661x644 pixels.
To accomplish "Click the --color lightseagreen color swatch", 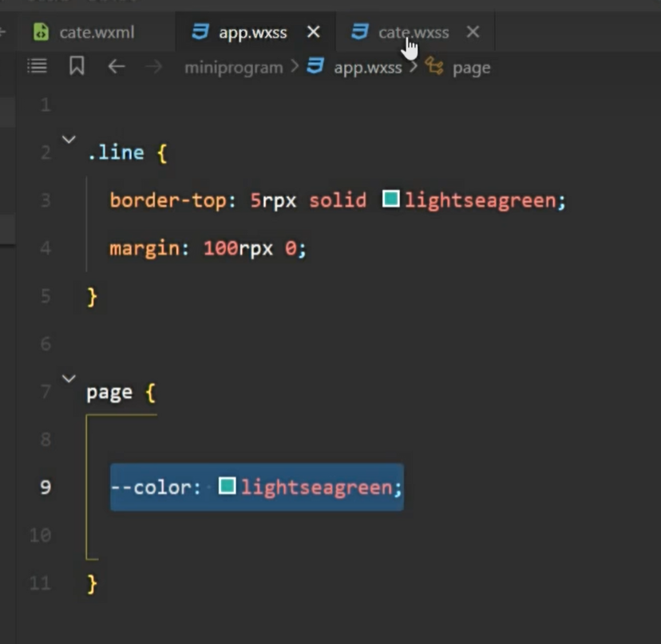I will (228, 486).
